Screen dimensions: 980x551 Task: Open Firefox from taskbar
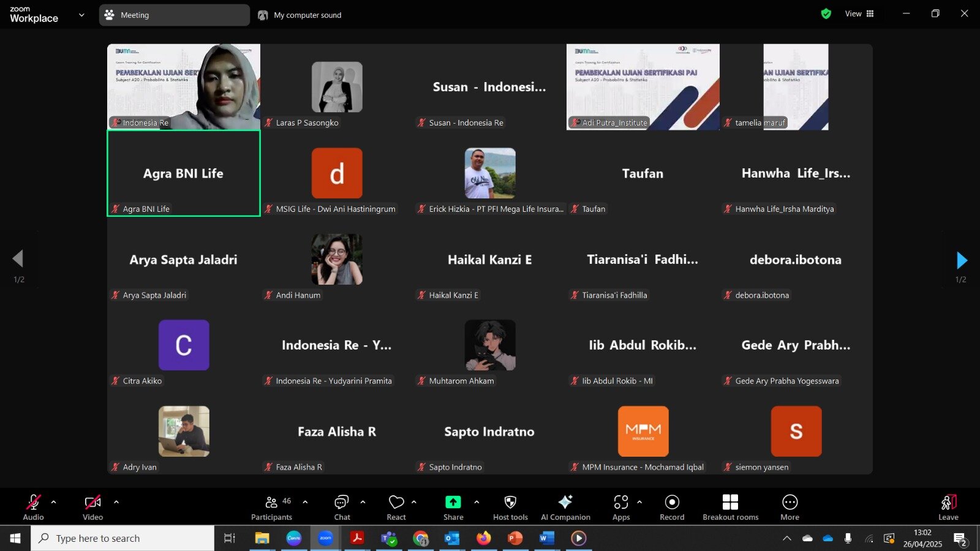click(484, 538)
